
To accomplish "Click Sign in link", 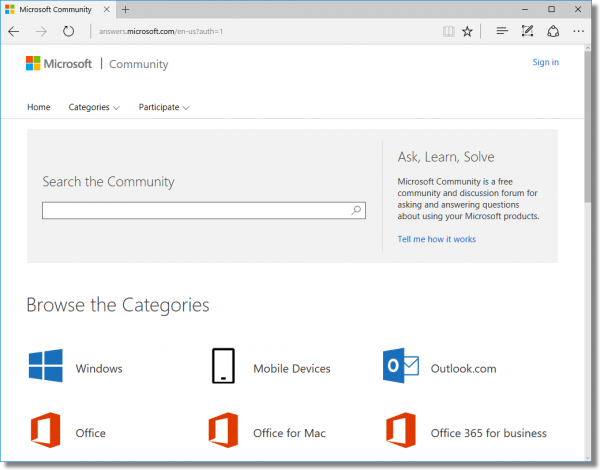I will pos(546,62).
